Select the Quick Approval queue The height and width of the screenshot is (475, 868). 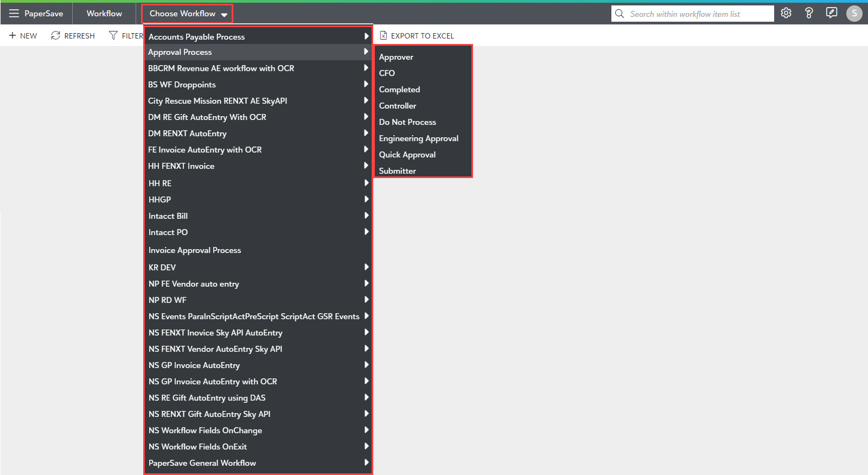pyautogui.click(x=407, y=155)
